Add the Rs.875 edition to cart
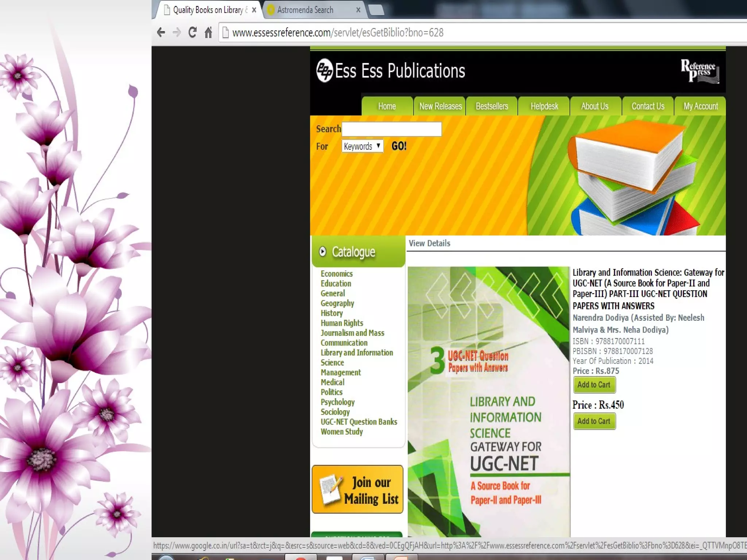747x560 pixels. pos(594,385)
